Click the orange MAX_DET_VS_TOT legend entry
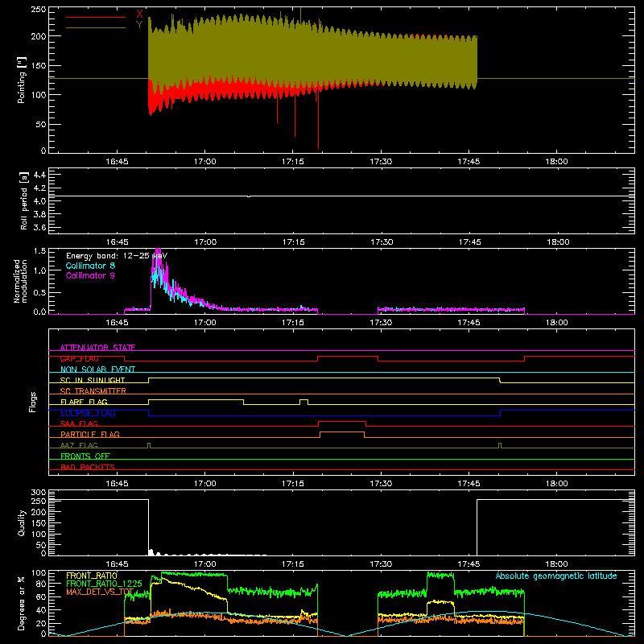The height and width of the screenshot is (644, 644). (100, 592)
